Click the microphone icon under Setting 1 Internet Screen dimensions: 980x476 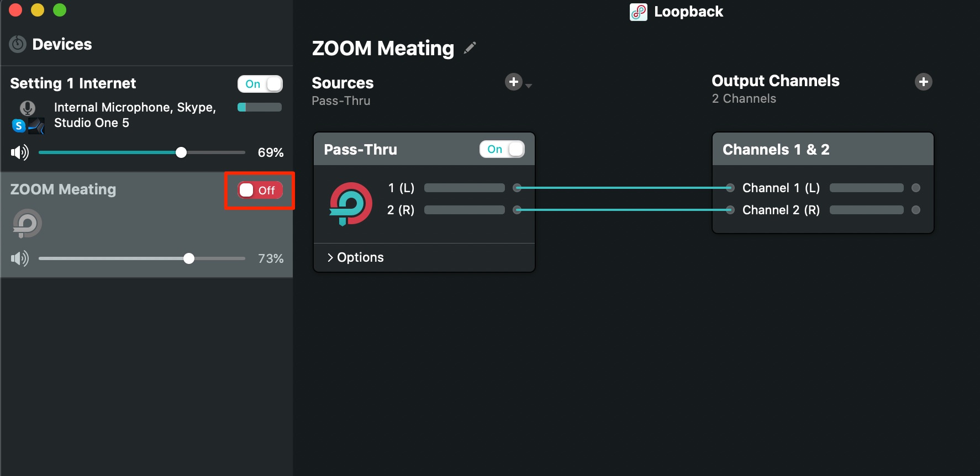(x=28, y=108)
